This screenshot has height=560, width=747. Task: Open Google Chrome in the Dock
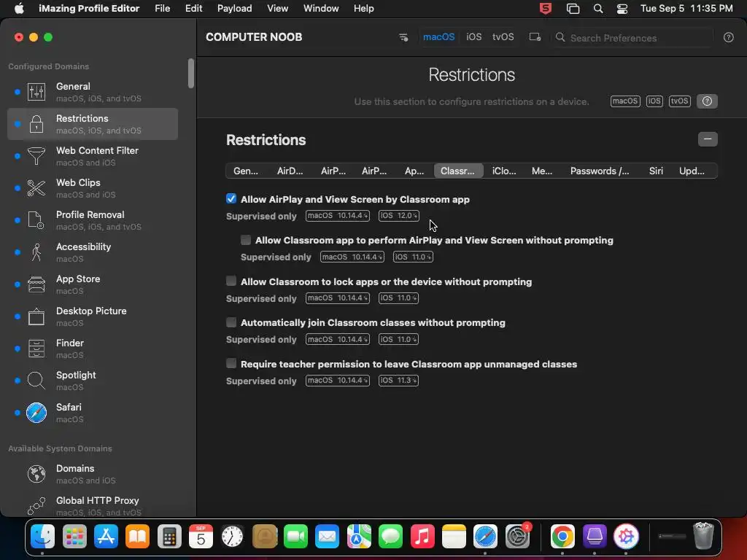[x=562, y=537]
